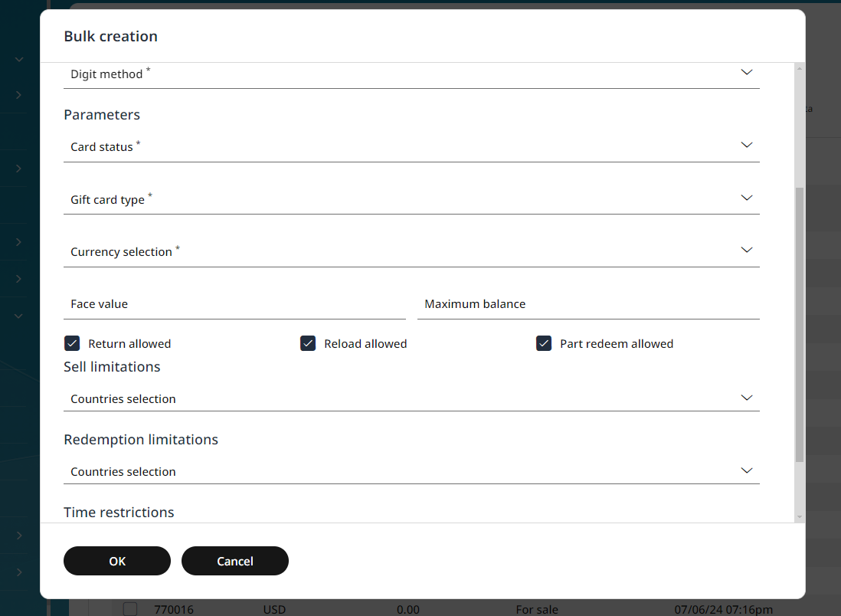Viewport: 841px width, 616px height.
Task: Click the 07/06/24 07:16pm date cell
Action: (x=724, y=610)
